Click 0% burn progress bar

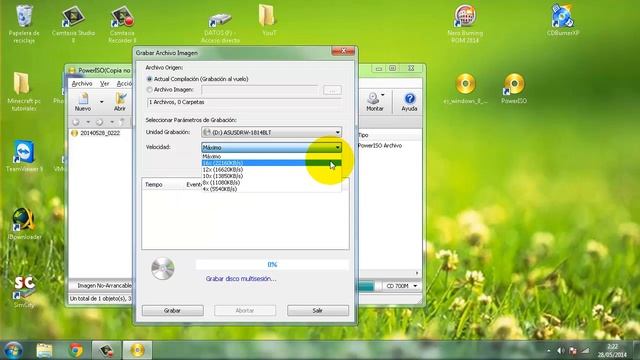pos(272,264)
